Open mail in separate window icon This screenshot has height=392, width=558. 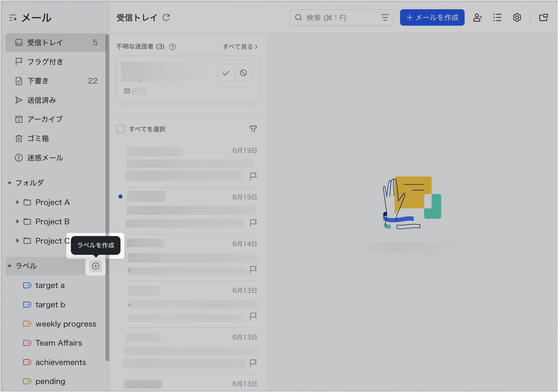(x=543, y=18)
